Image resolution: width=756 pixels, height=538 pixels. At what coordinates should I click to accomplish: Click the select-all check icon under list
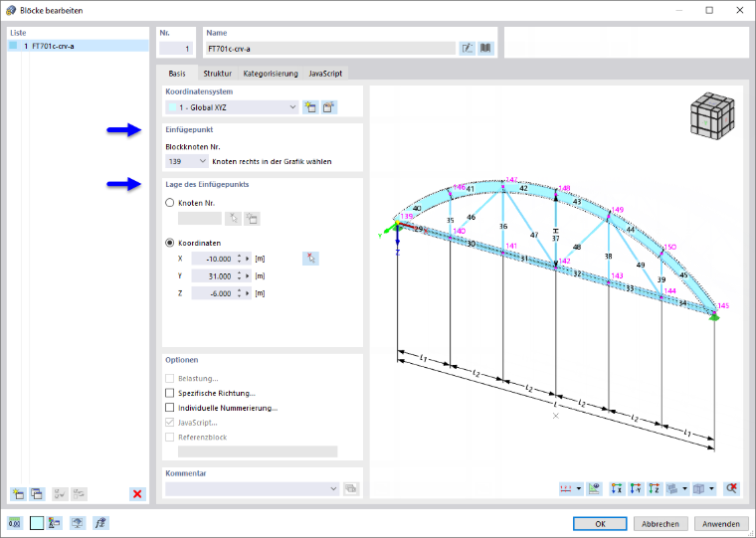(61, 493)
